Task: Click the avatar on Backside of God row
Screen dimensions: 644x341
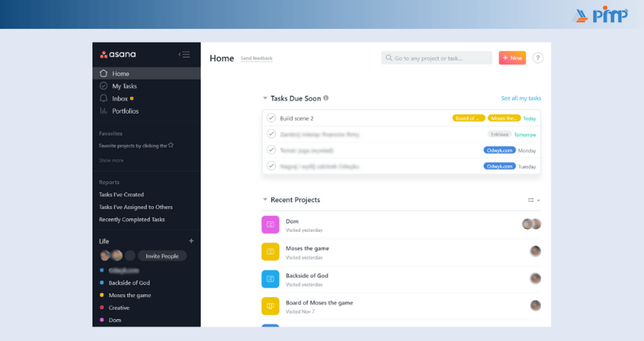Action: tap(535, 279)
